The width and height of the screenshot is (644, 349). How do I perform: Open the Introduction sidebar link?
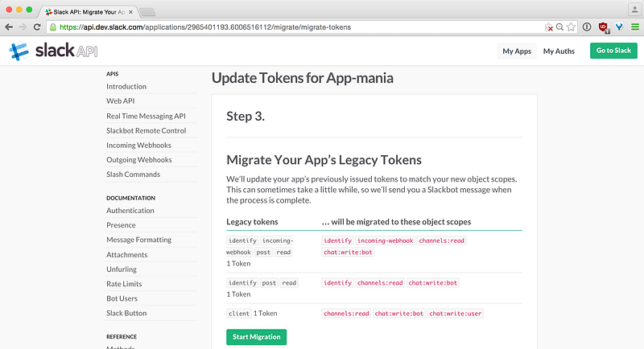point(126,86)
